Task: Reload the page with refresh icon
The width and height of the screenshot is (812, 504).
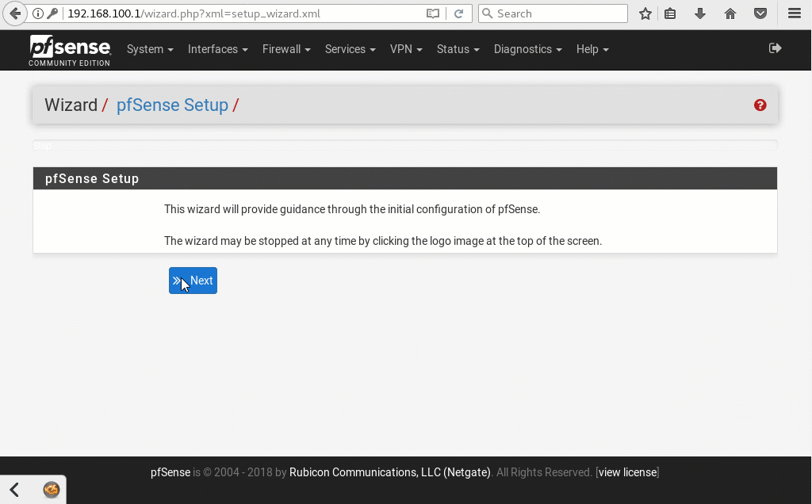Action: (458, 13)
